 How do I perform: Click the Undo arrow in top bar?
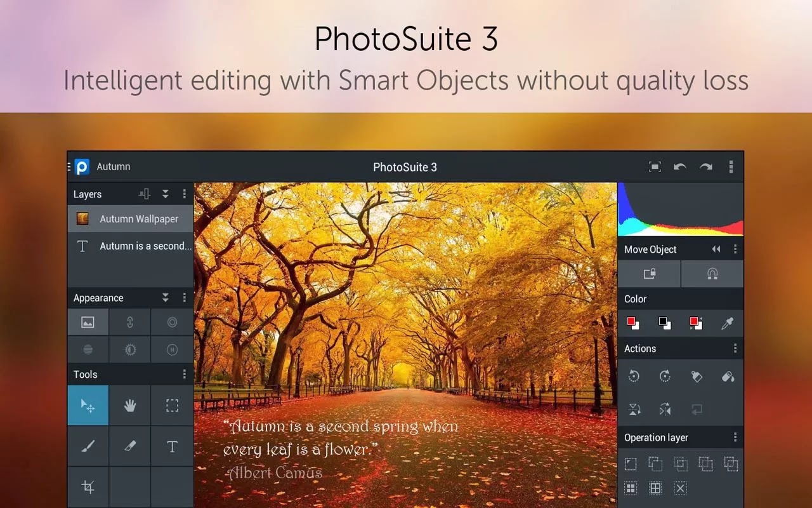[x=680, y=167]
